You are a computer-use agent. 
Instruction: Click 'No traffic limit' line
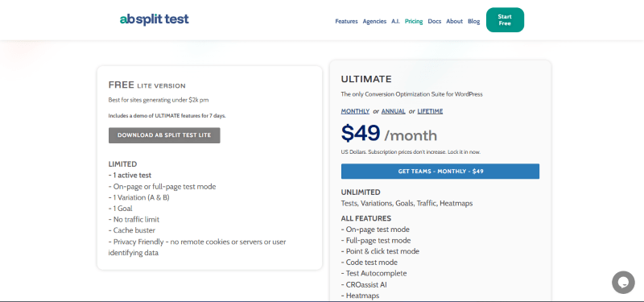[134, 220]
